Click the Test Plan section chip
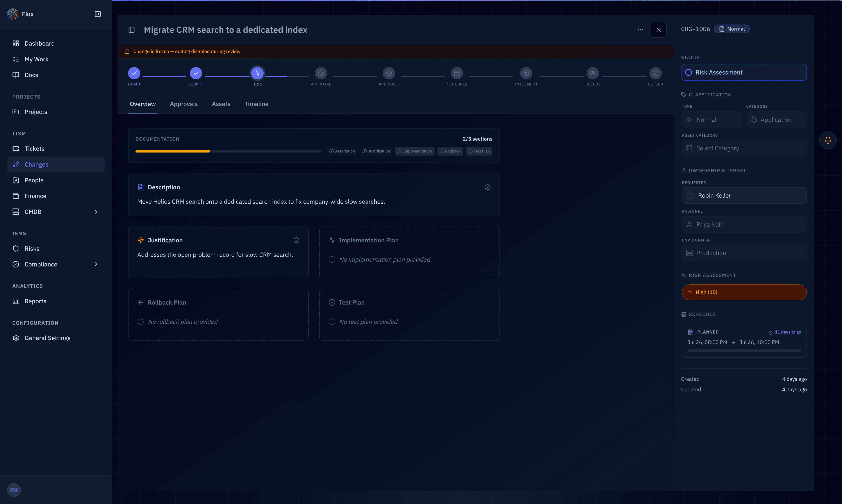 (x=479, y=151)
